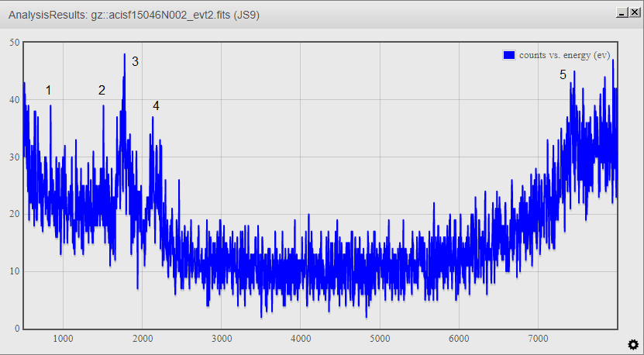Select peak annotation labeled 1
Image resolution: width=644 pixels, height=355 pixels.
tap(48, 91)
